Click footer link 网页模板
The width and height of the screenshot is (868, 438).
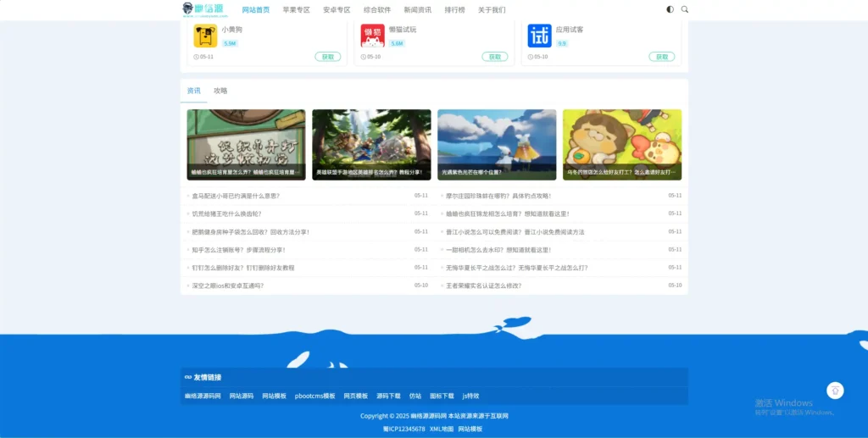(x=355, y=396)
